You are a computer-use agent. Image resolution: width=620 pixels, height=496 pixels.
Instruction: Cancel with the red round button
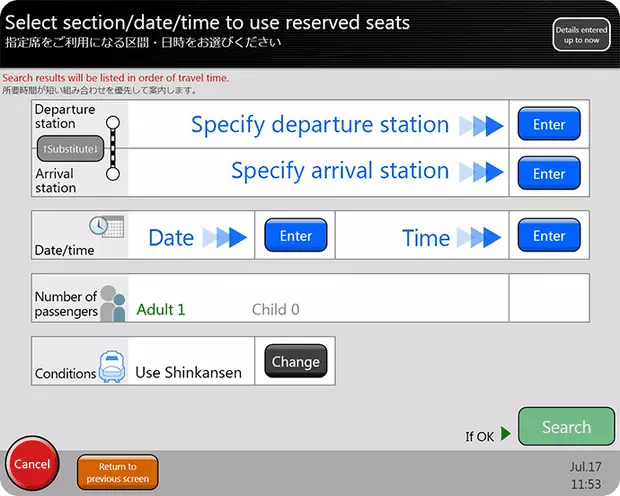coord(32,464)
